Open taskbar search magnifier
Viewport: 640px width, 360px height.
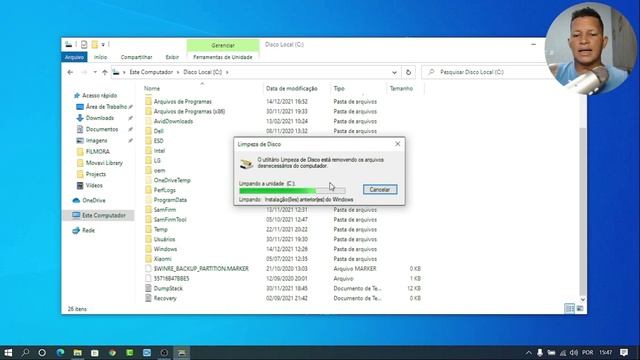pyautogui.click(x=25, y=353)
